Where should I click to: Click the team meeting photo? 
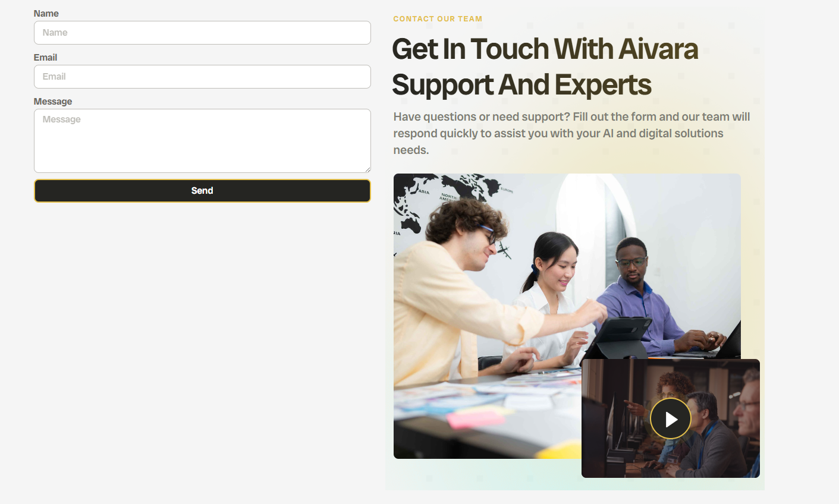(567, 316)
